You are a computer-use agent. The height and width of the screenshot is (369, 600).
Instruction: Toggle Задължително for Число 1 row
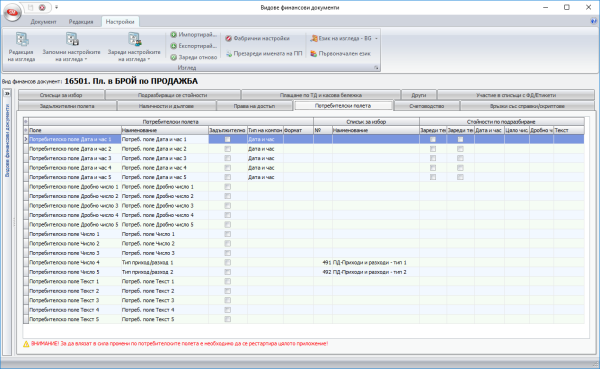click(228, 234)
